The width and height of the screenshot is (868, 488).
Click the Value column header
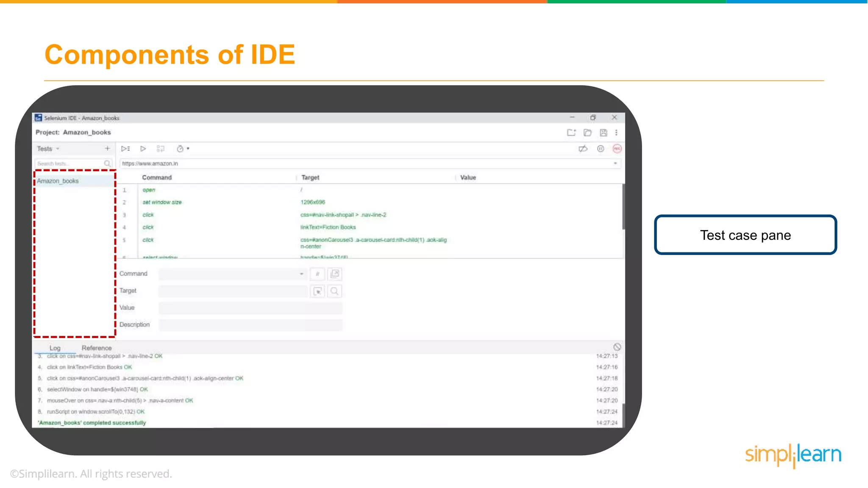coord(468,177)
